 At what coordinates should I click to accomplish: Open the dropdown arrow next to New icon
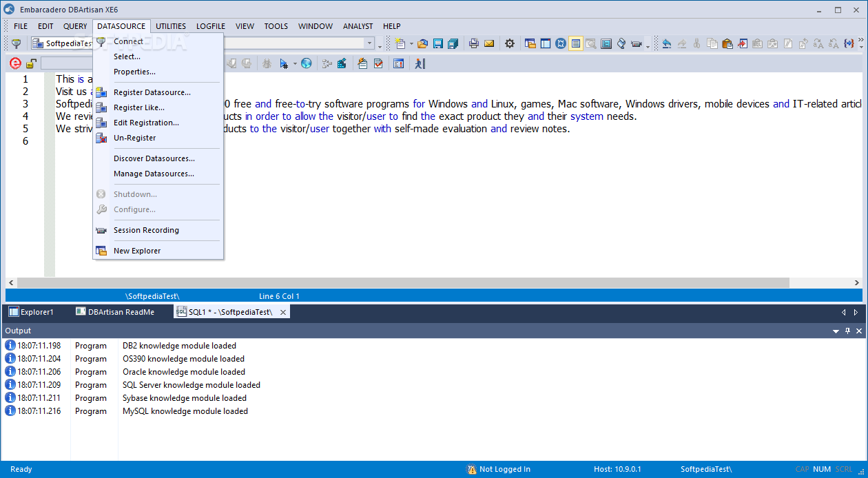(411, 43)
